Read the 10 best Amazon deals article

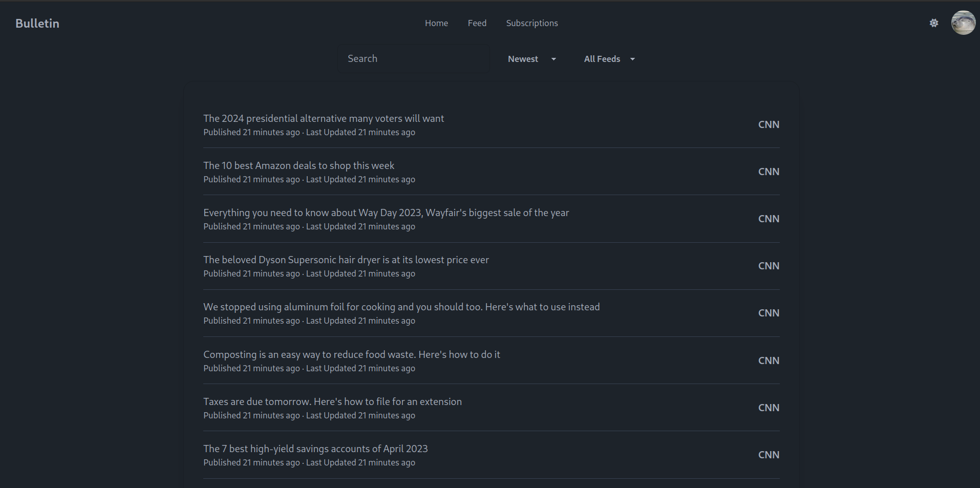pyautogui.click(x=299, y=165)
